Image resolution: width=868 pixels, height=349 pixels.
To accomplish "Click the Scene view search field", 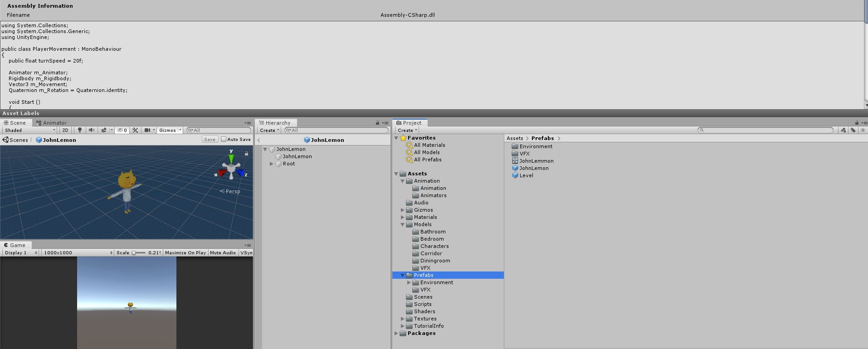I will [x=219, y=130].
